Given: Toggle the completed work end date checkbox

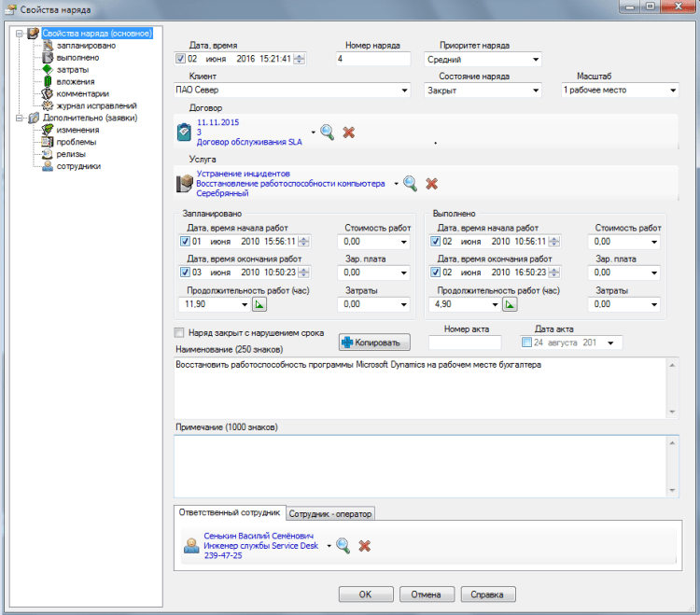Looking at the screenshot, I should tap(435, 273).
